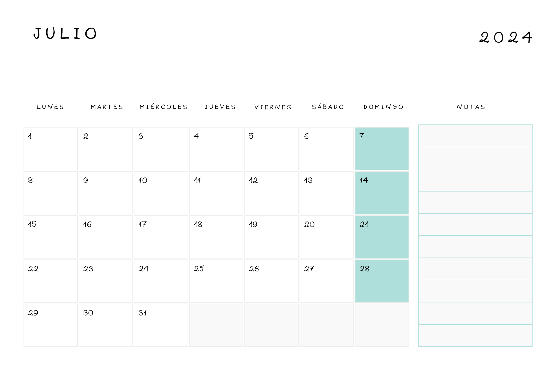Click the day 29 cell
The height and width of the screenshot is (392, 555).
tap(51, 325)
